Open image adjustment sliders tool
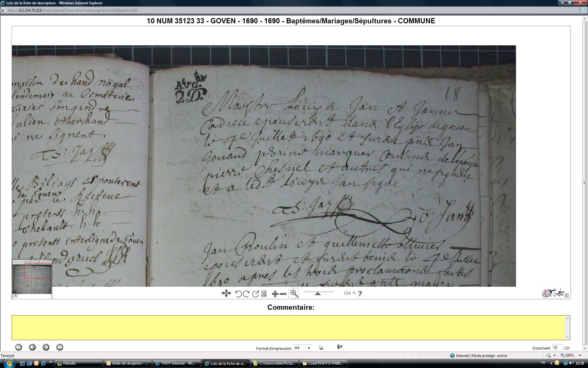The height and width of the screenshot is (368, 588). click(x=264, y=294)
